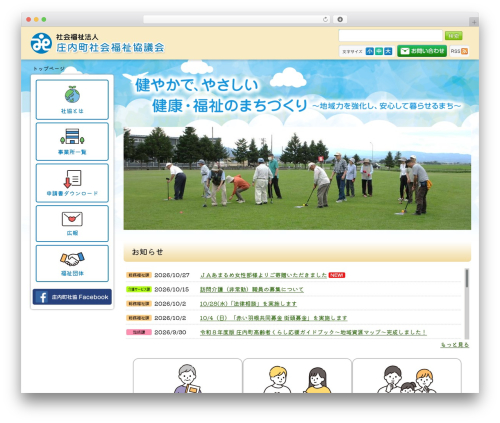
Task: Open the 事業所一覧 building icon tile
Action: pos(72,142)
